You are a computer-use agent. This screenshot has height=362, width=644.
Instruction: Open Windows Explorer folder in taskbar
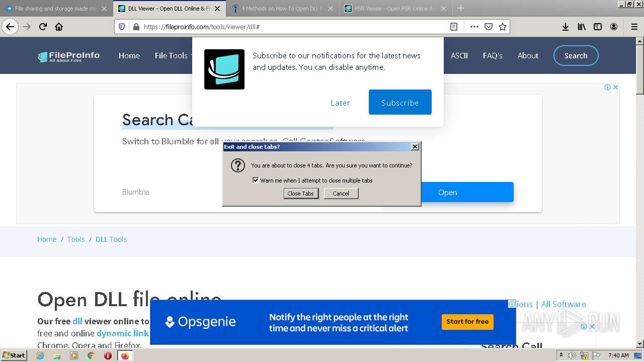tap(57, 355)
